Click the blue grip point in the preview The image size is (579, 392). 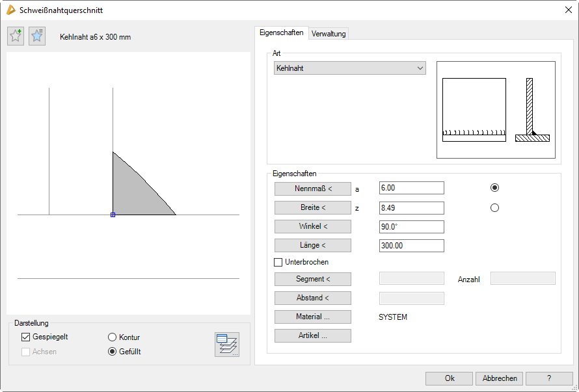(x=113, y=215)
